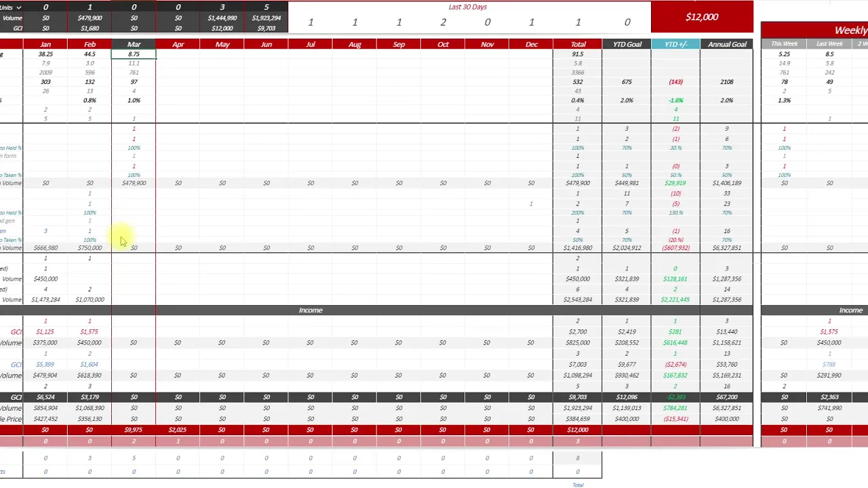868x488 pixels.
Task: Click the red (143) YTD variance cell
Action: (x=675, y=82)
